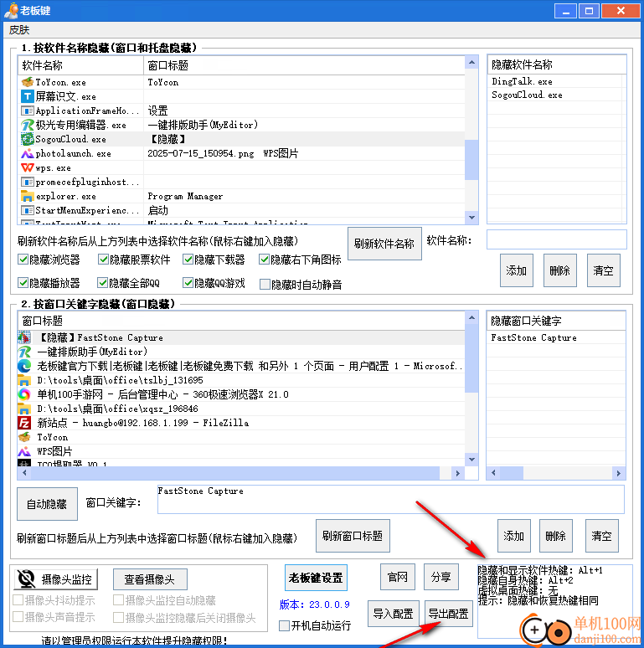Click 查看摄像头 button
This screenshot has width=644, height=648.
[150, 579]
